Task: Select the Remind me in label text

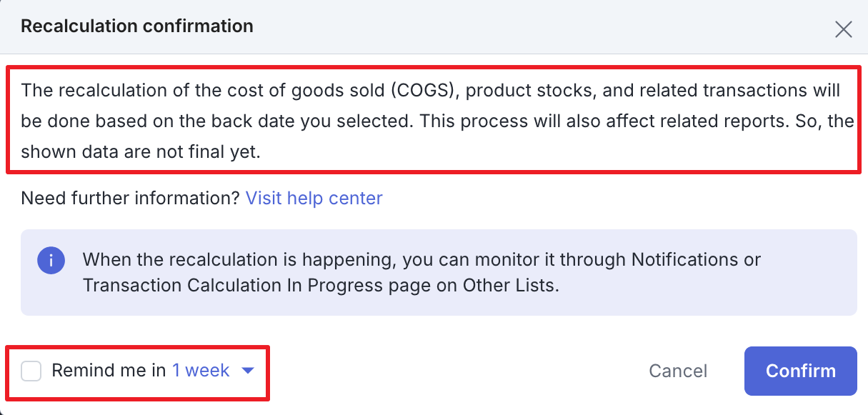Action: click(x=109, y=371)
